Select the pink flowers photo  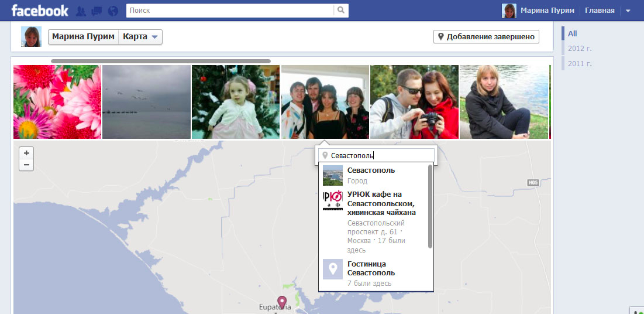pyautogui.click(x=57, y=102)
